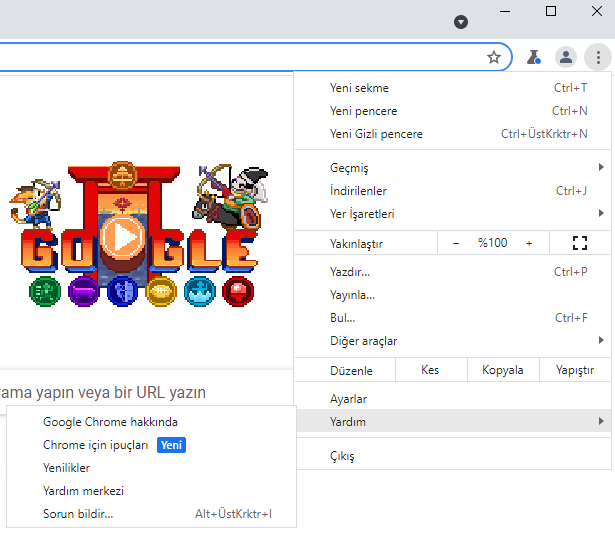The height and width of the screenshot is (542, 615).
Task: Open Chrome için ipuçları
Action: (x=151, y=445)
